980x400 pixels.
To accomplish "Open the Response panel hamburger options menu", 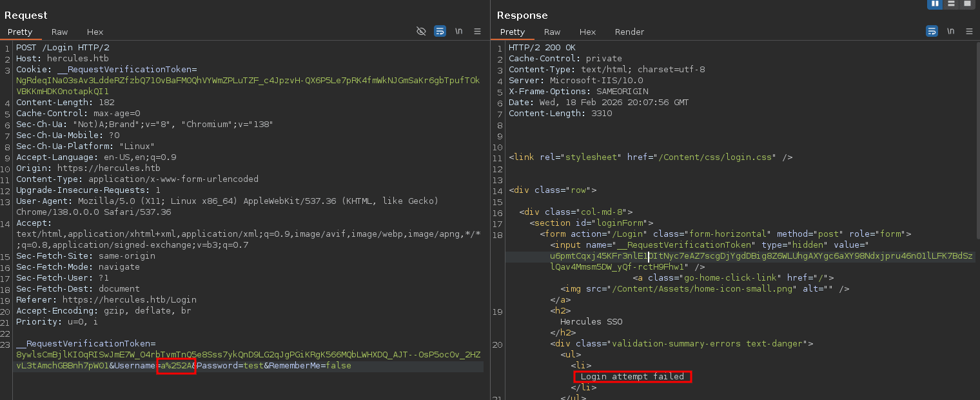I will coord(970,31).
